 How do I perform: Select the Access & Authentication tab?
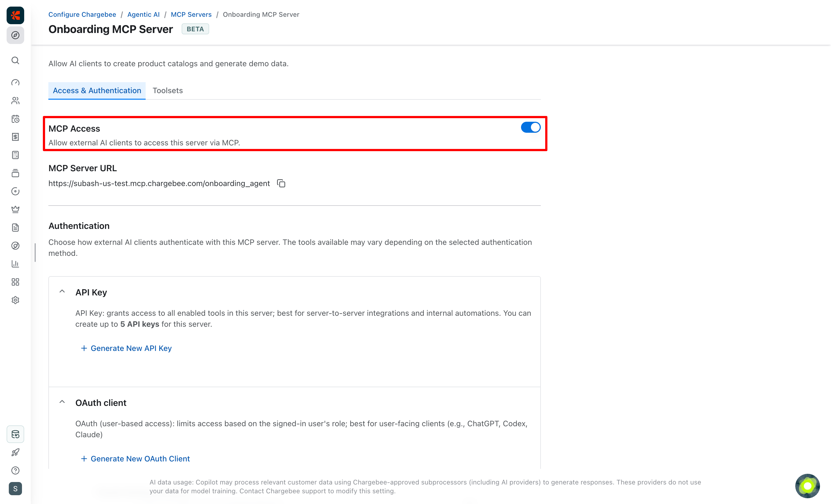coord(97,90)
